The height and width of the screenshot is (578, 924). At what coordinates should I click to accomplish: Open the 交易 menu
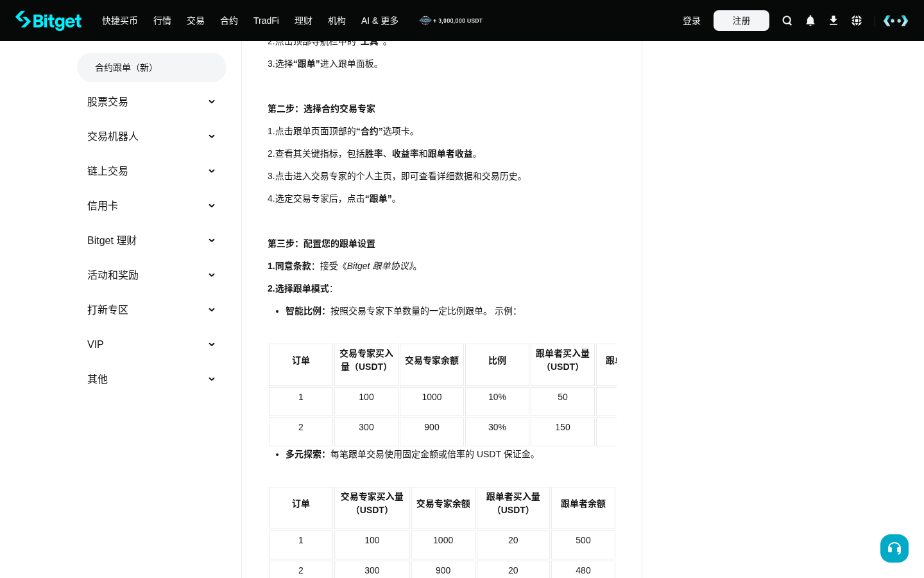196,21
